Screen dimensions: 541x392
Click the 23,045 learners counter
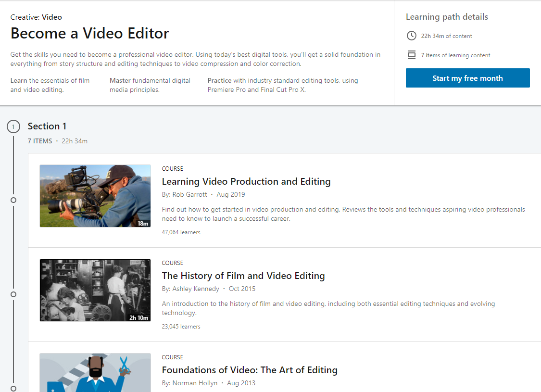coord(180,326)
